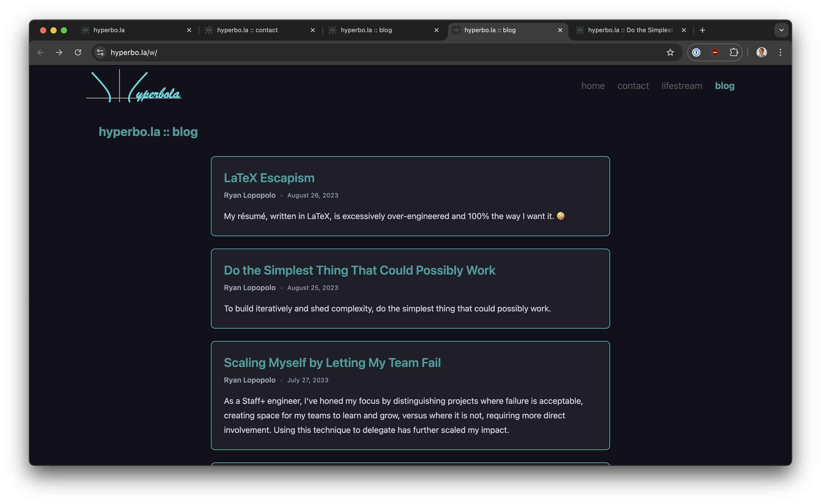Click the ad blocker shield extension icon

[715, 52]
